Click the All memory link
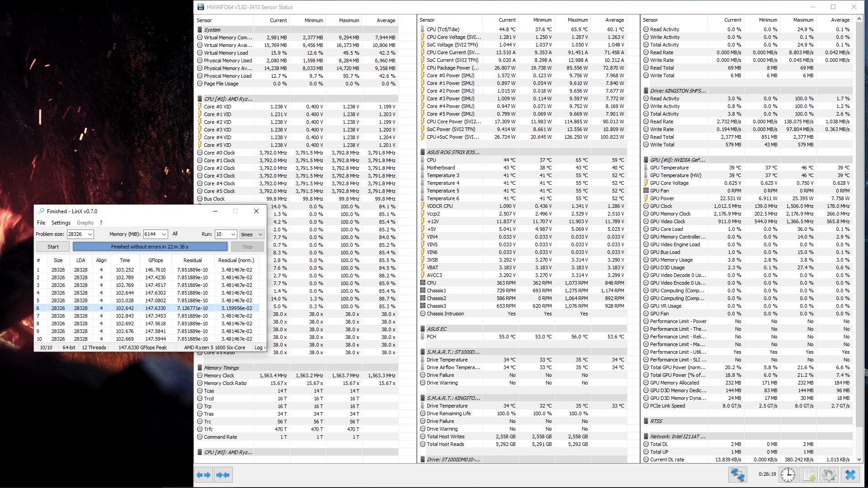This screenshot has height=488, width=868. (175, 234)
